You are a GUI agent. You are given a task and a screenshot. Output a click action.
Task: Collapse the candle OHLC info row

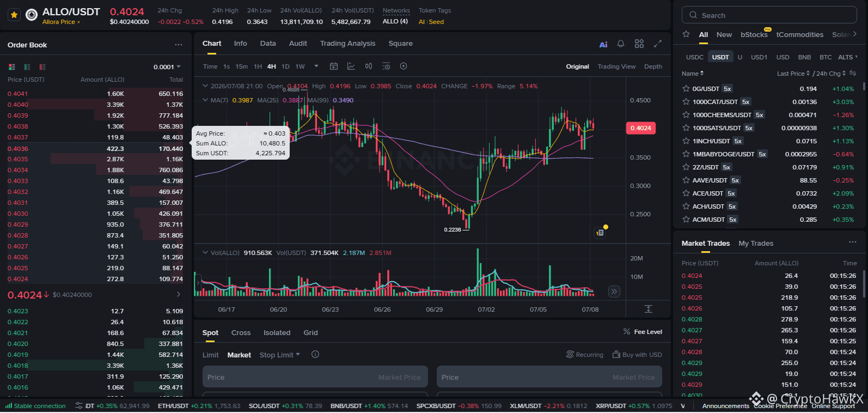pyautogui.click(x=205, y=86)
